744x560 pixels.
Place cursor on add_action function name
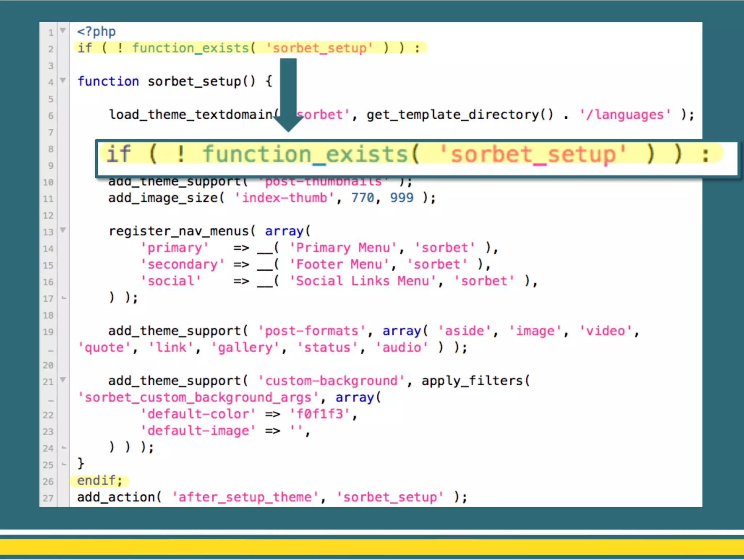116,497
